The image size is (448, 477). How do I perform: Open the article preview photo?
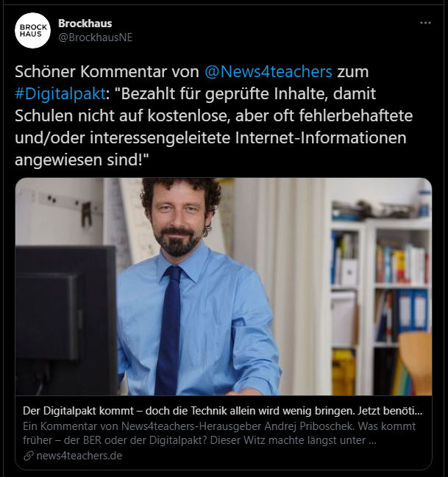click(224, 287)
